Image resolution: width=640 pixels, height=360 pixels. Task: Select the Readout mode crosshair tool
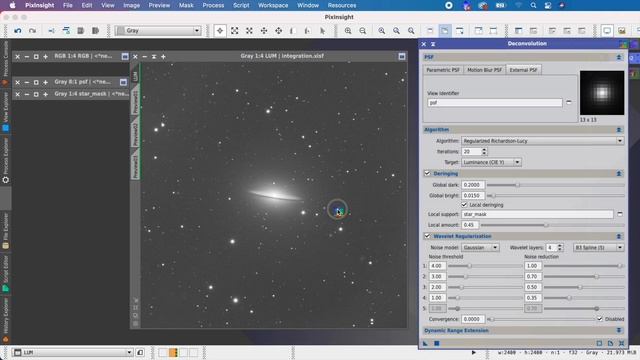(220, 31)
